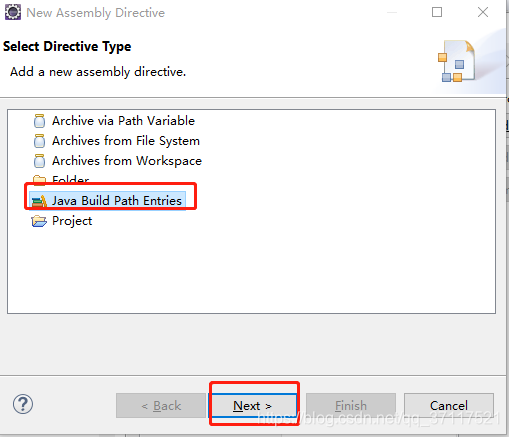The image size is (509, 437).
Task: Click the Java Build Path Entries books icon
Action: coord(39,201)
